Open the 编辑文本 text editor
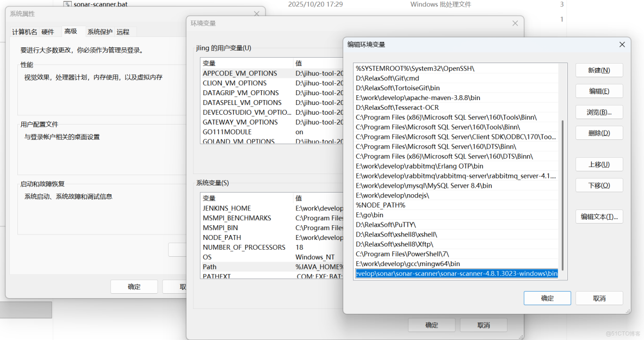Viewport: 644px width, 340px height. (599, 216)
